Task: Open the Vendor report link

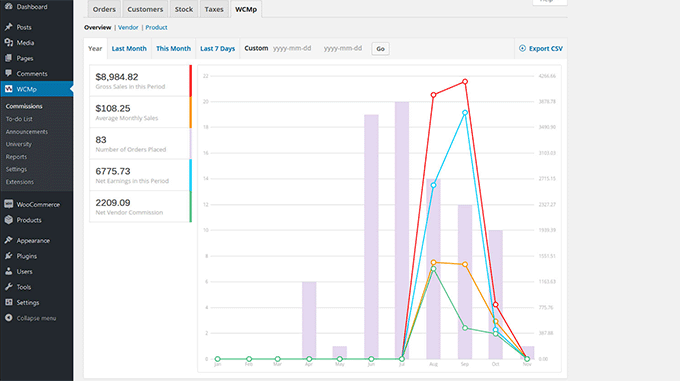Action: click(x=128, y=27)
